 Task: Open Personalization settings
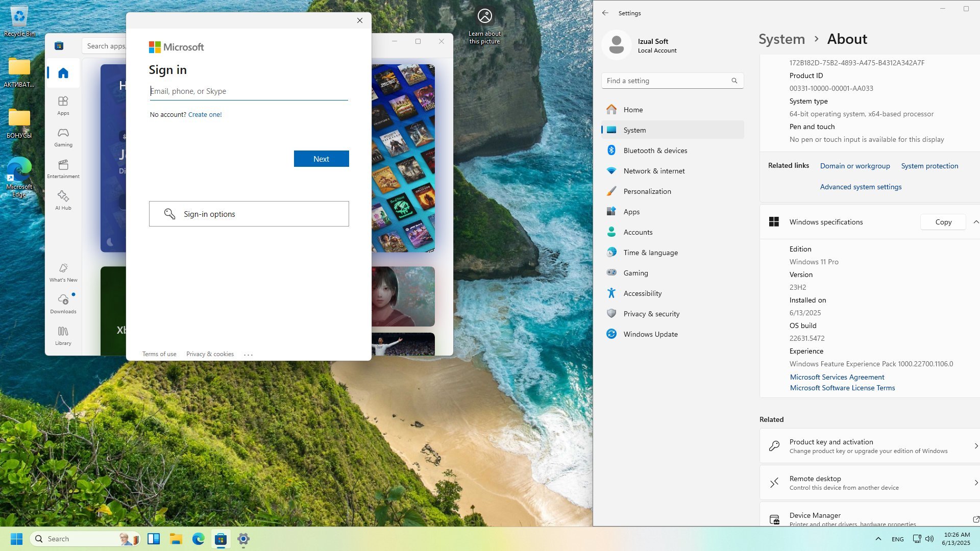click(x=672, y=191)
